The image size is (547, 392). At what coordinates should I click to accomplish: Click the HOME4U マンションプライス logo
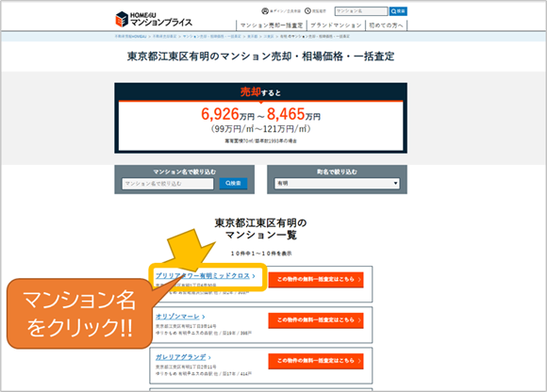[154, 19]
